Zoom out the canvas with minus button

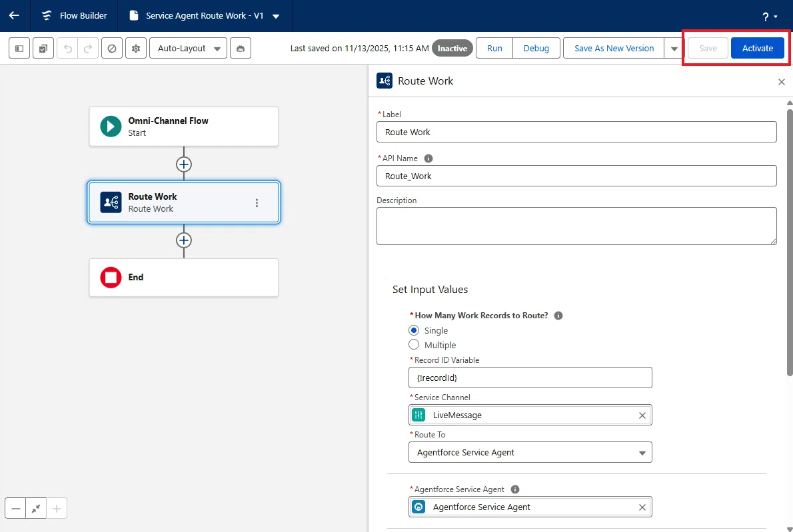coord(16,508)
